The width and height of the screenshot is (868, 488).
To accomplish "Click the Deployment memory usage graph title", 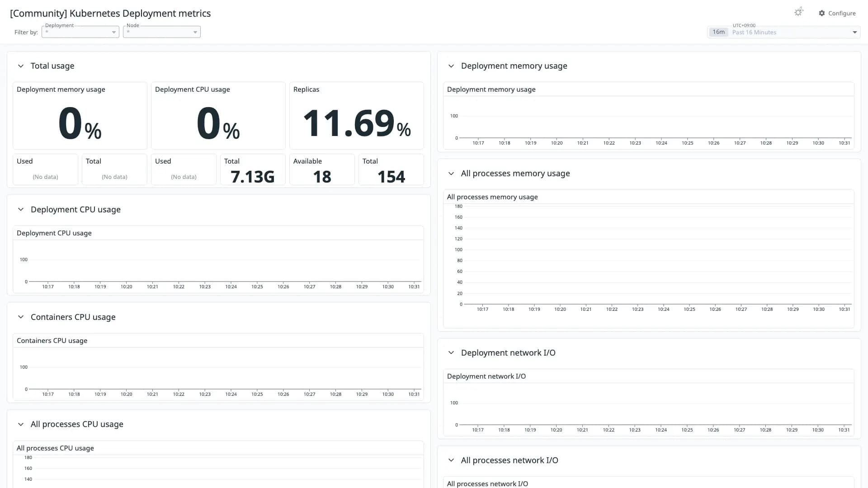I will point(491,89).
